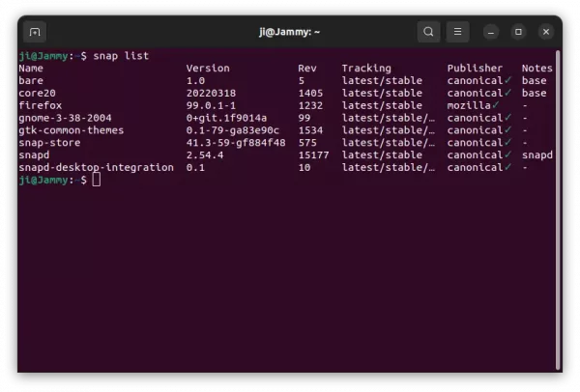Viewport: 580px width, 392px height.
Task: Click bare version 1.0
Action: point(195,80)
